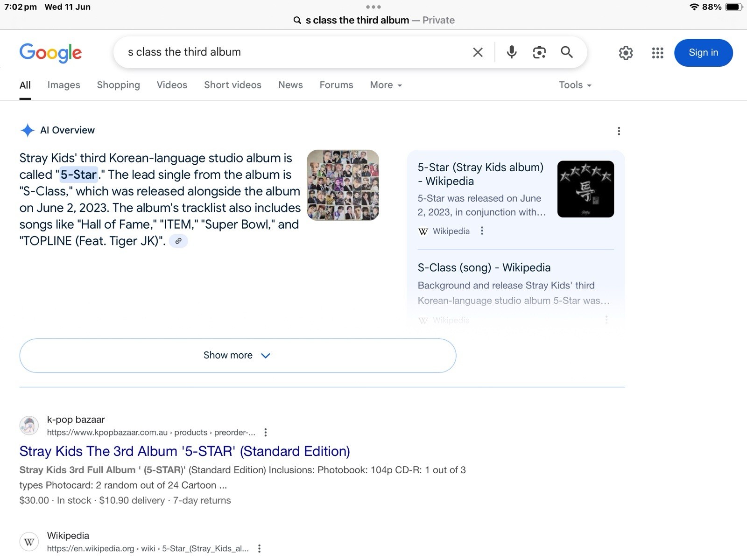Click the Wikipedia result favicon

pyautogui.click(x=29, y=542)
